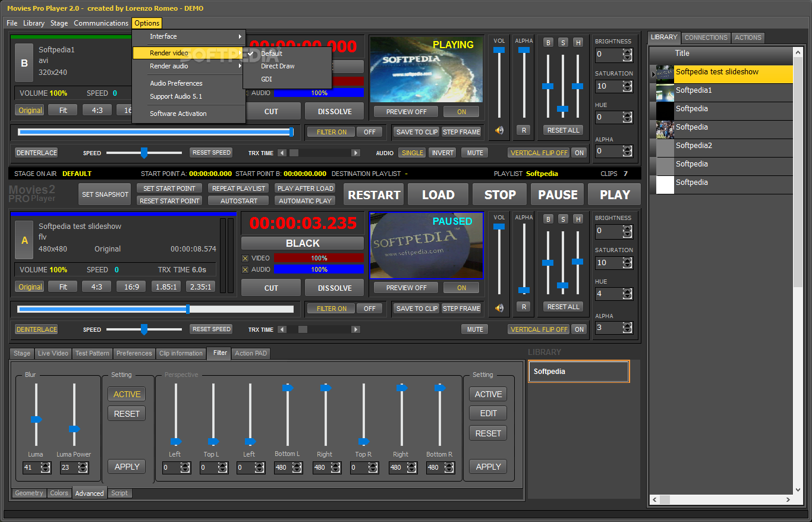
Task: Click TRX TIME right arrow in player B
Action: tap(355, 153)
